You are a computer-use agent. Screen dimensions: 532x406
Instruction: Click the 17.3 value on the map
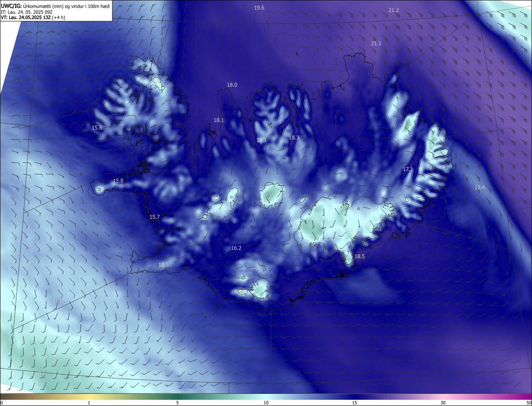click(x=408, y=169)
